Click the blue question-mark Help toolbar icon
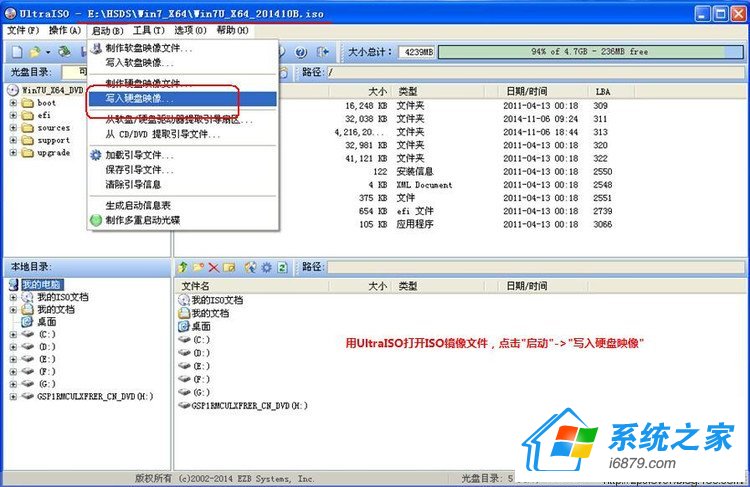The width and height of the screenshot is (750, 487). [x=301, y=52]
